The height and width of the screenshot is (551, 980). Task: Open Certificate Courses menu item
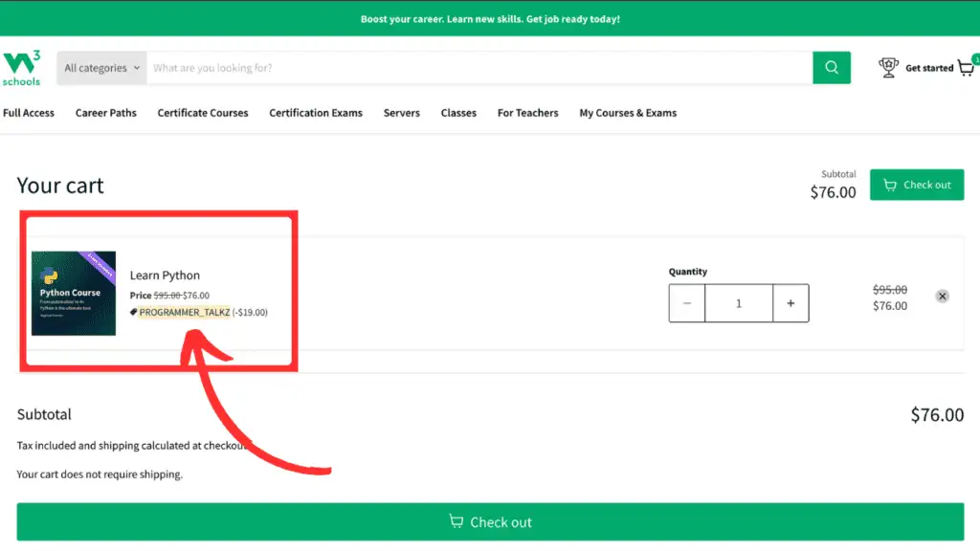[203, 113]
